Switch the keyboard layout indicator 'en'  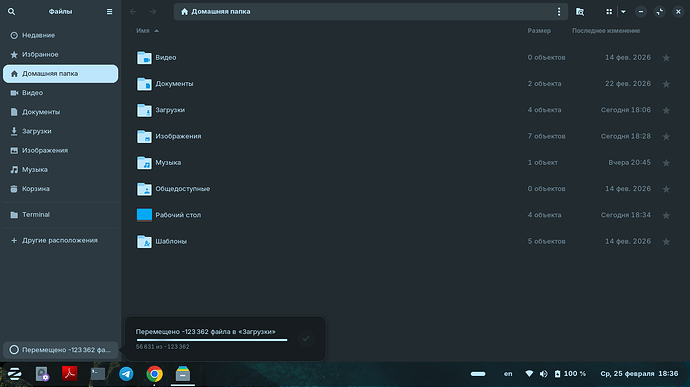click(508, 374)
